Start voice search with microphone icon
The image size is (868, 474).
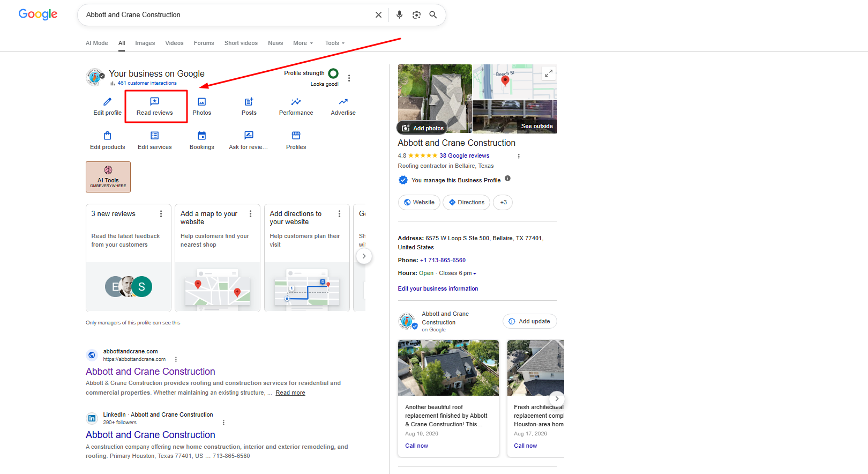point(399,15)
